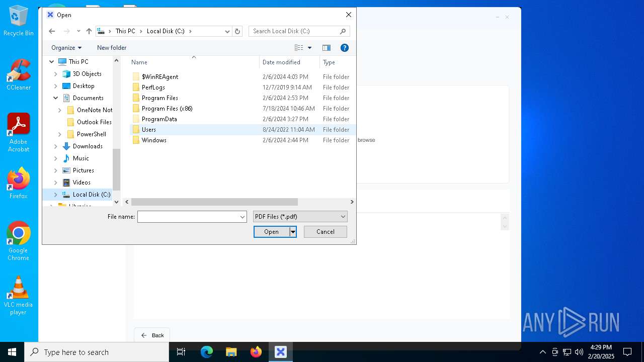The image size is (644, 362).
Task: Click the navigation pane vertical scrollbar
Action: [116, 169]
